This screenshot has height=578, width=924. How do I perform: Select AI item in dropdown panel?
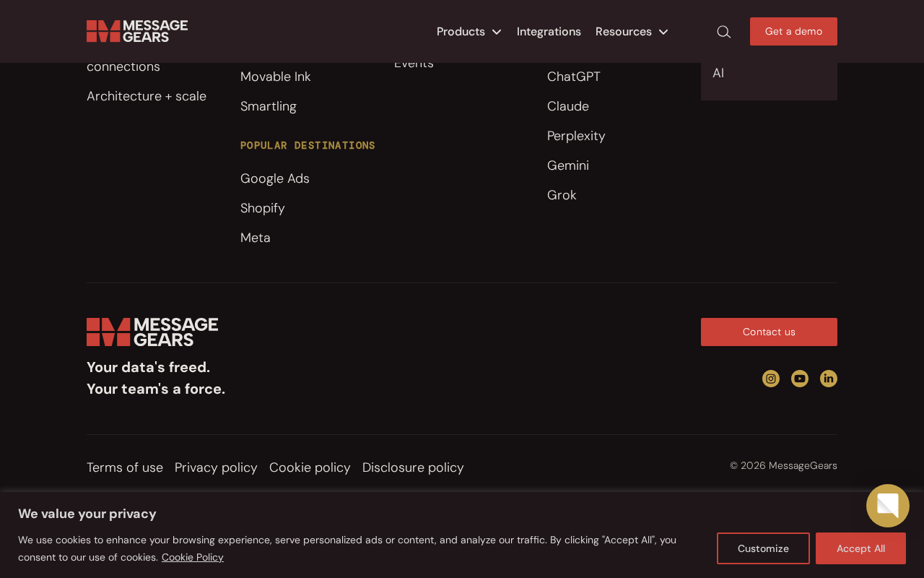point(718,73)
